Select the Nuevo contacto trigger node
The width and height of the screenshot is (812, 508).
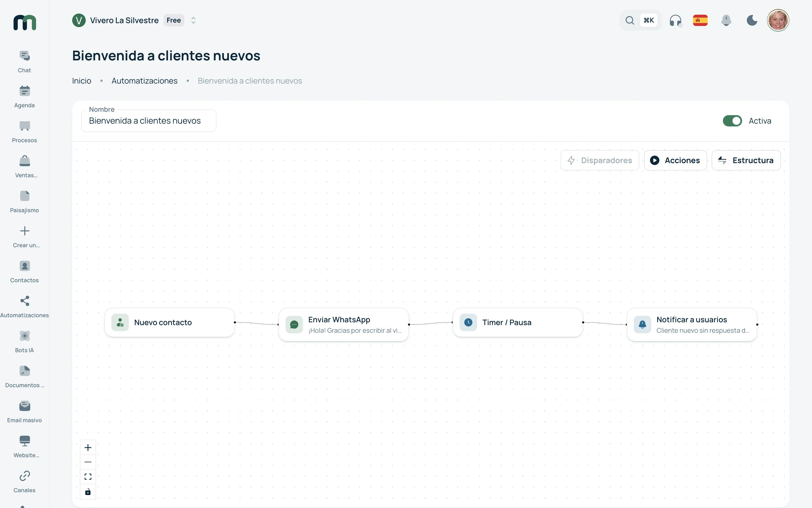click(x=169, y=323)
